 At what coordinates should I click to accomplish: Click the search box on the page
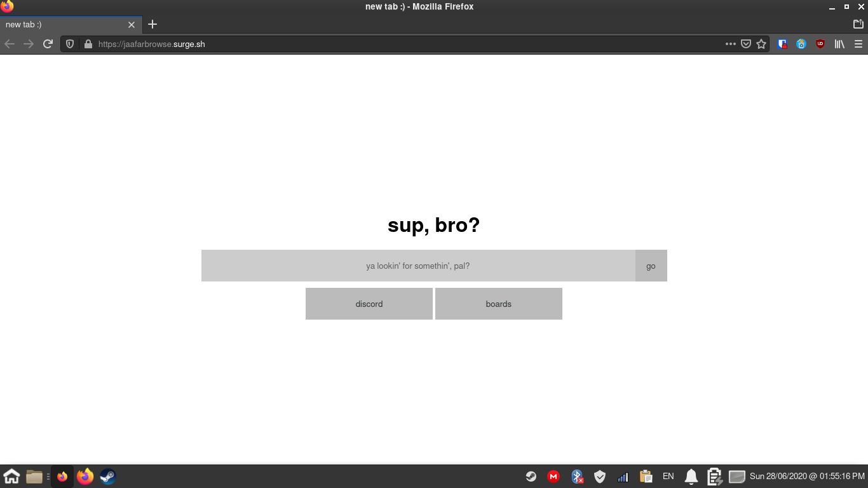click(x=417, y=266)
